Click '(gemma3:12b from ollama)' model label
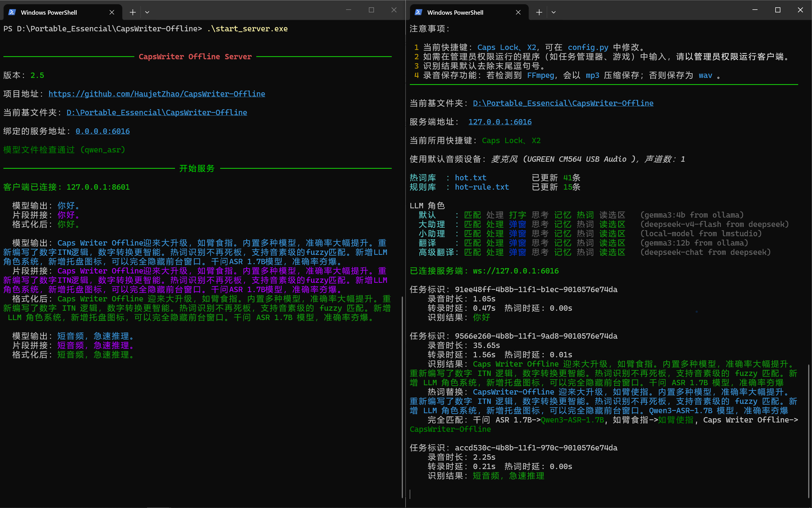 click(694, 243)
